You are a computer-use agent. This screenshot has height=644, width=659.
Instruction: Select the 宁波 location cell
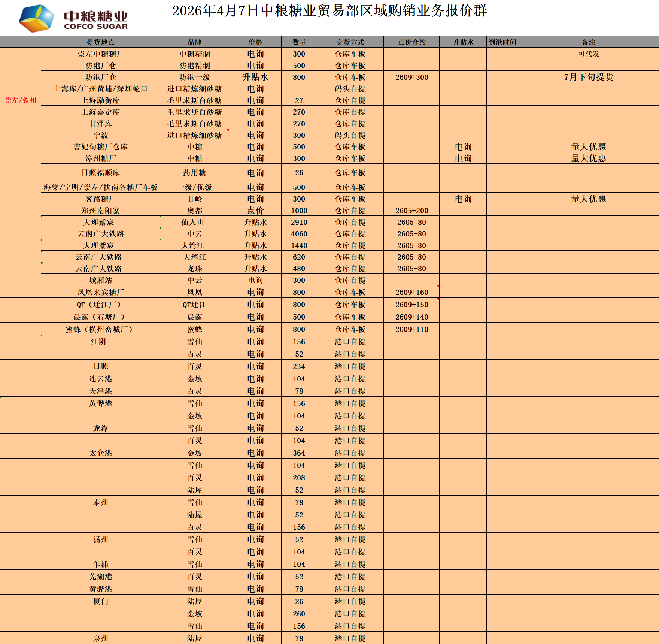point(100,135)
